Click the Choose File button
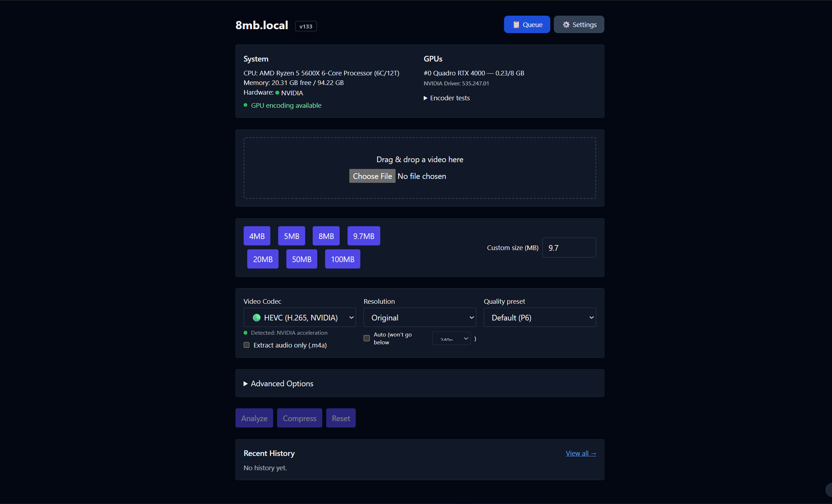 372,176
